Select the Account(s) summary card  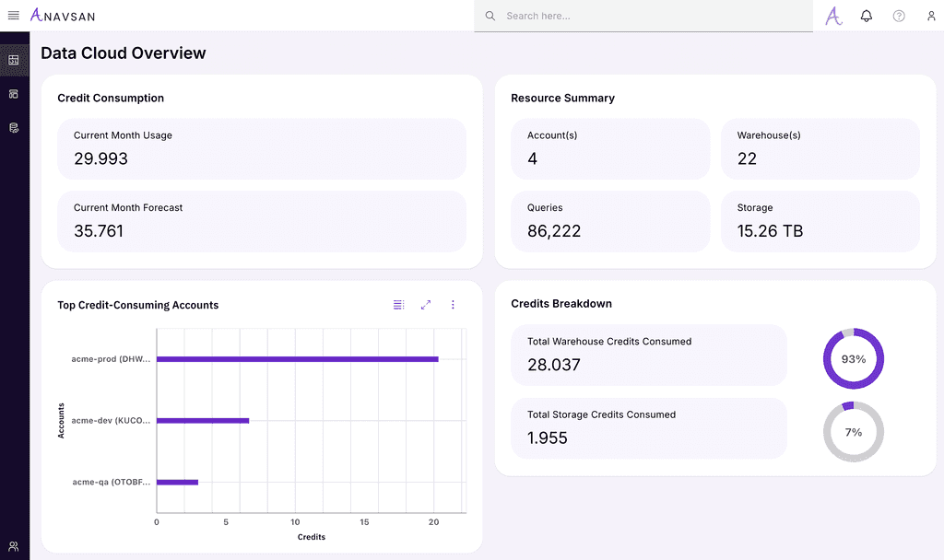click(x=610, y=149)
